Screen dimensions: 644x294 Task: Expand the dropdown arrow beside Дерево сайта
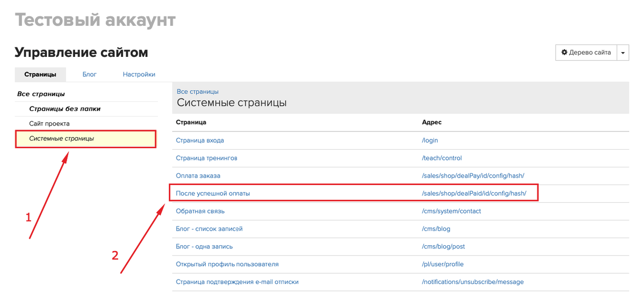623,53
